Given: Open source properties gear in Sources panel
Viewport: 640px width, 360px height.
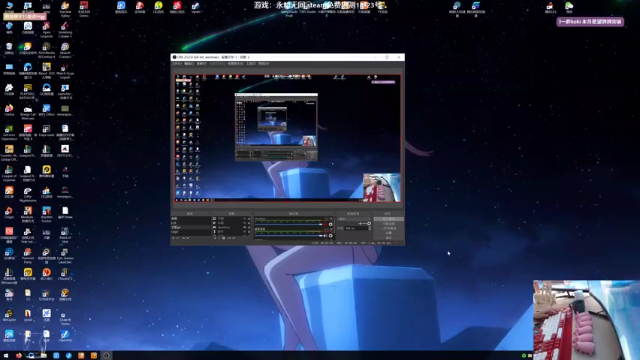Looking at the screenshot, I should tap(224, 238).
